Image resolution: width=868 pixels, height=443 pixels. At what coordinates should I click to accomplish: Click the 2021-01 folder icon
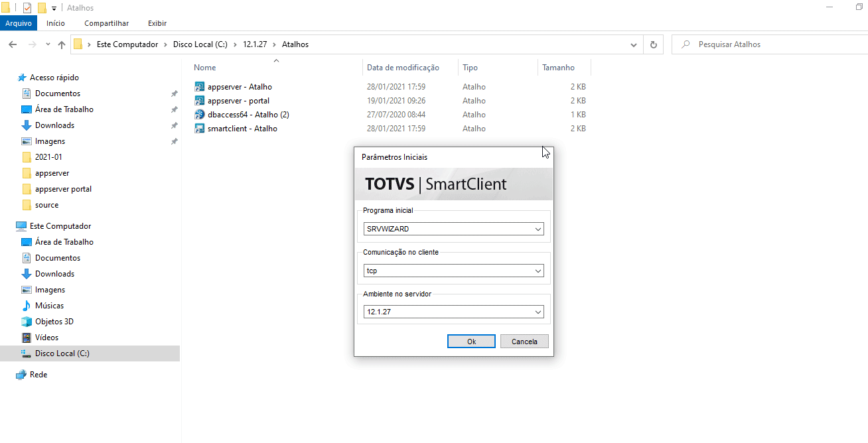pos(27,157)
